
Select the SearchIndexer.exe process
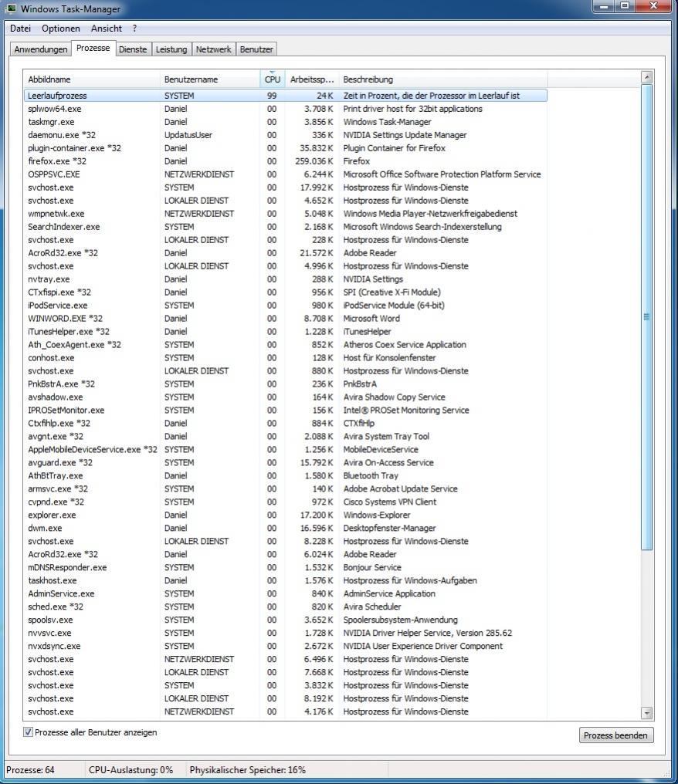(x=285, y=227)
